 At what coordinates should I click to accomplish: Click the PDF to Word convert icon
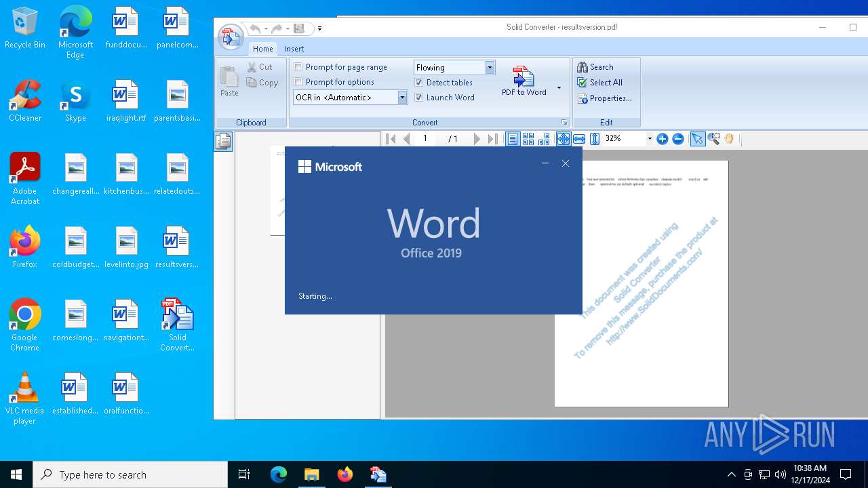(524, 77)
